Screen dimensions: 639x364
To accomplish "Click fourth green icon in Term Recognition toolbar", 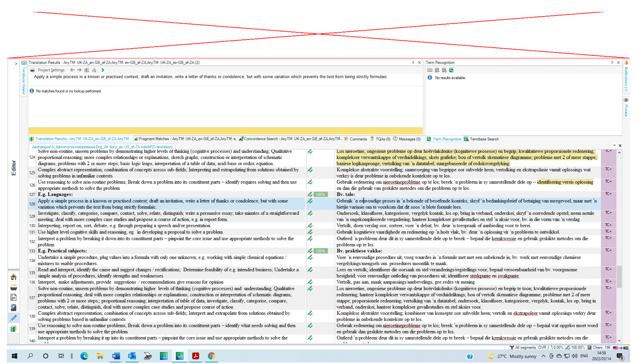I will point(451,70).
